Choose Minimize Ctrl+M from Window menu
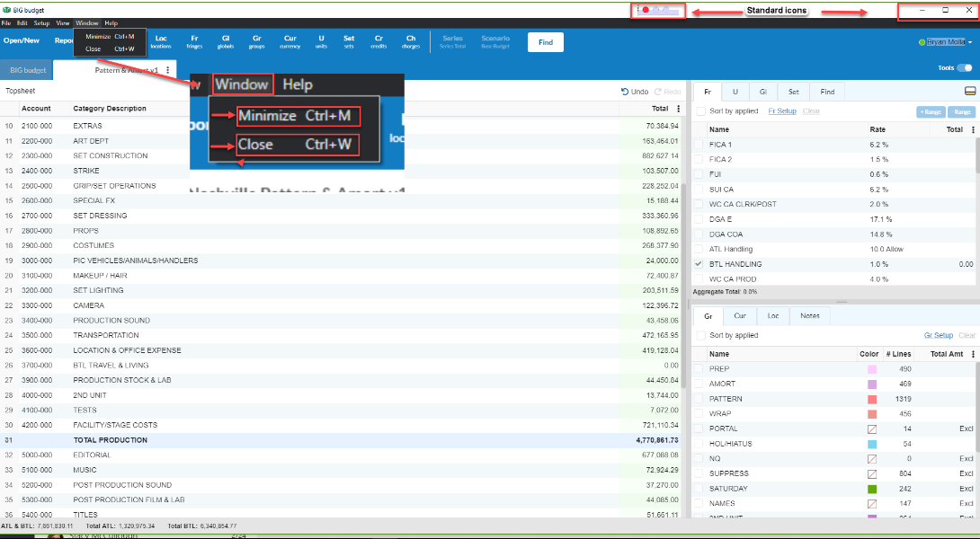This screenshot has height=539, width=980. pos(110,36)
